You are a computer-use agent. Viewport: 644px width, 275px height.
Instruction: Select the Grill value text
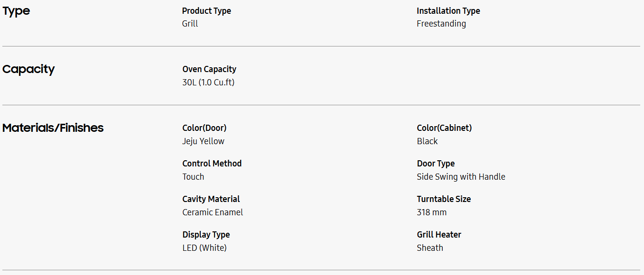pos(190,24)
